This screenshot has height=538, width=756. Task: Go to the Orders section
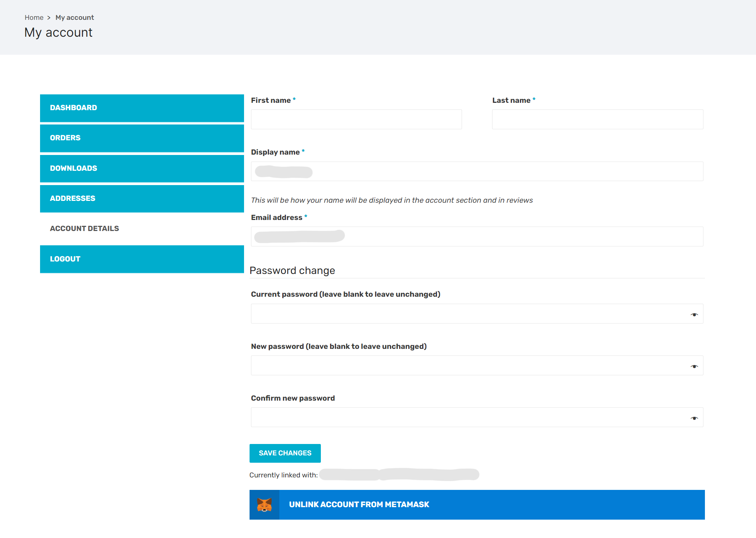[142, 138]
